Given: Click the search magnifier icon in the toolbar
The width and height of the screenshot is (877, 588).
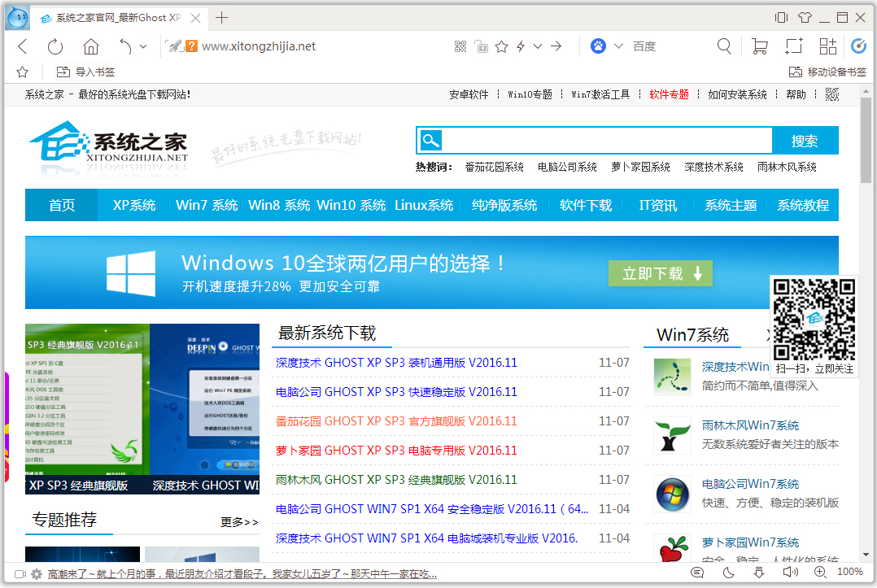Looking at the screenshot, I should click(x=724, y=46).
